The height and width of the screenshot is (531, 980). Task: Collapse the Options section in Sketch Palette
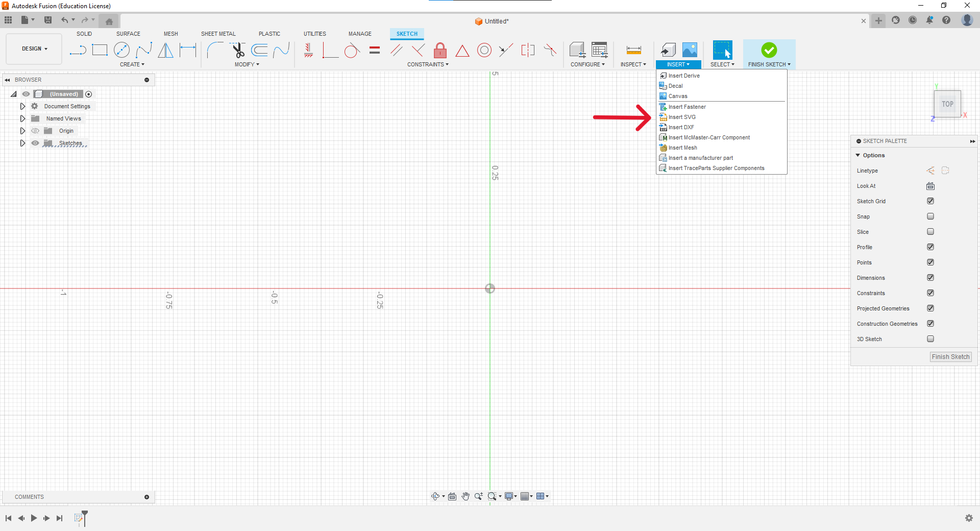tap(858, 155)
